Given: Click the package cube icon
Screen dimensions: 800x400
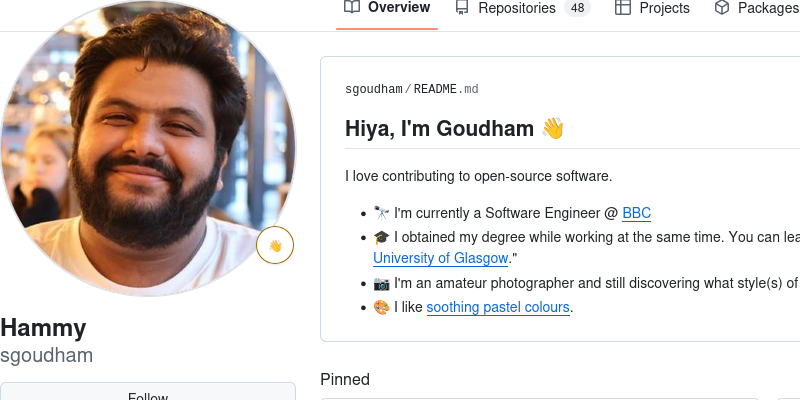Looking at the screenshot, I should tap(722, 8).
